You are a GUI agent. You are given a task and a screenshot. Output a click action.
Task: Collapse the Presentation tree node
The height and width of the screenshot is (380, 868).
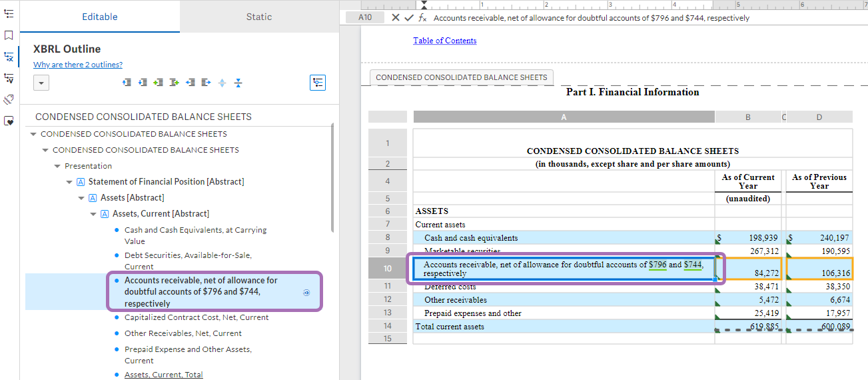pos(57,166)
